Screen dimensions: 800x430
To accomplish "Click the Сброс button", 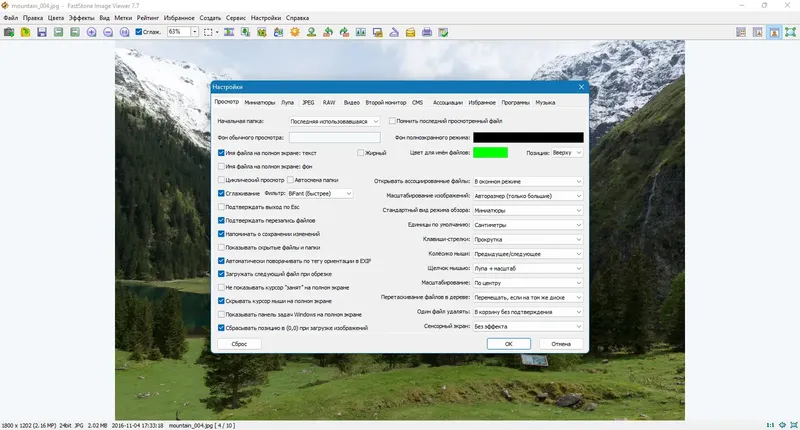I will [239, 344].
